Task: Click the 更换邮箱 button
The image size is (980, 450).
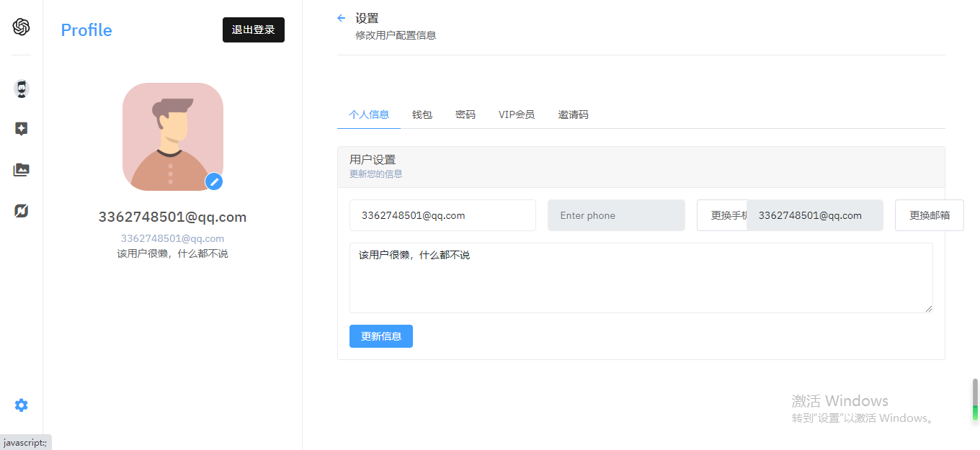Action: point(929,215)
